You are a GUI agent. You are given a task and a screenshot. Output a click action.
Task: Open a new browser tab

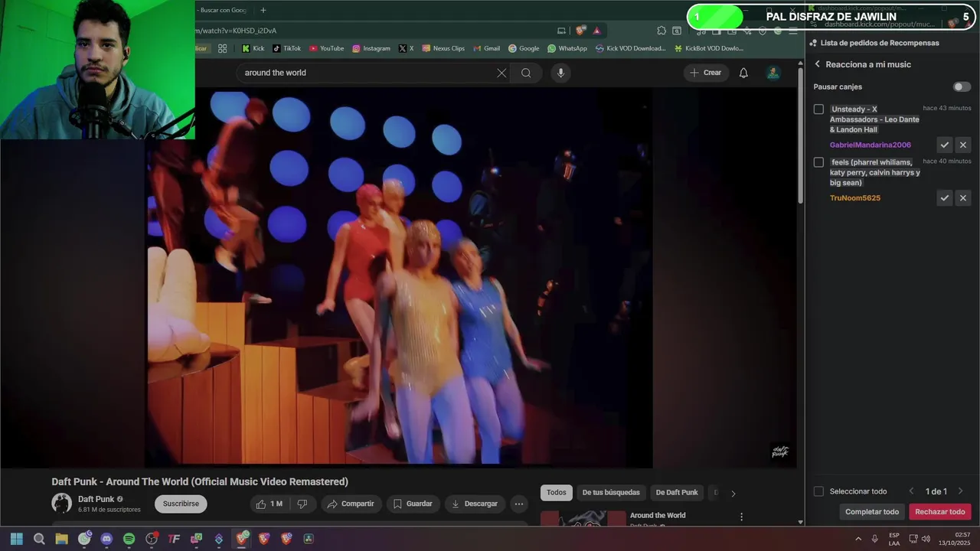[x=263, y=10]
